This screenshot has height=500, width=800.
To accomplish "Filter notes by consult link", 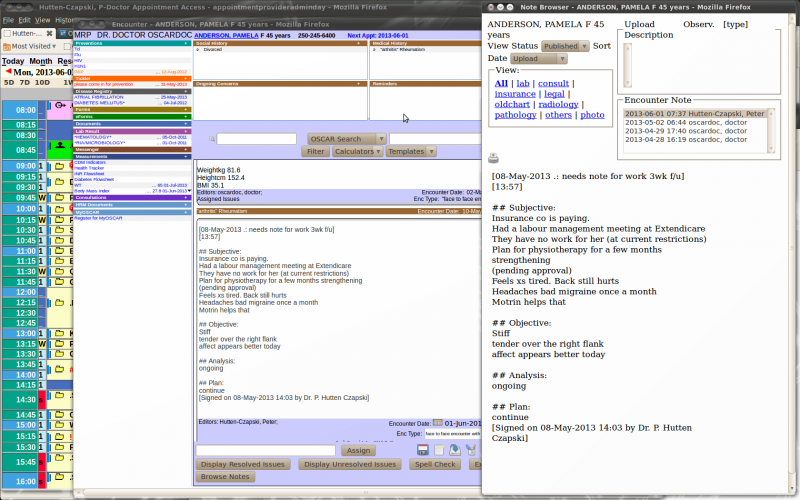I will coord(553,83).
